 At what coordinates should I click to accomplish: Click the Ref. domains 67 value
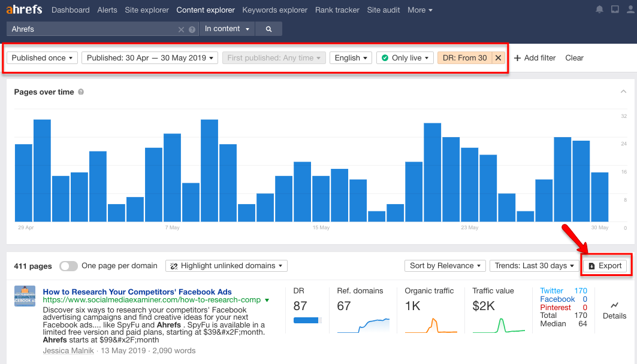point(344,306)
